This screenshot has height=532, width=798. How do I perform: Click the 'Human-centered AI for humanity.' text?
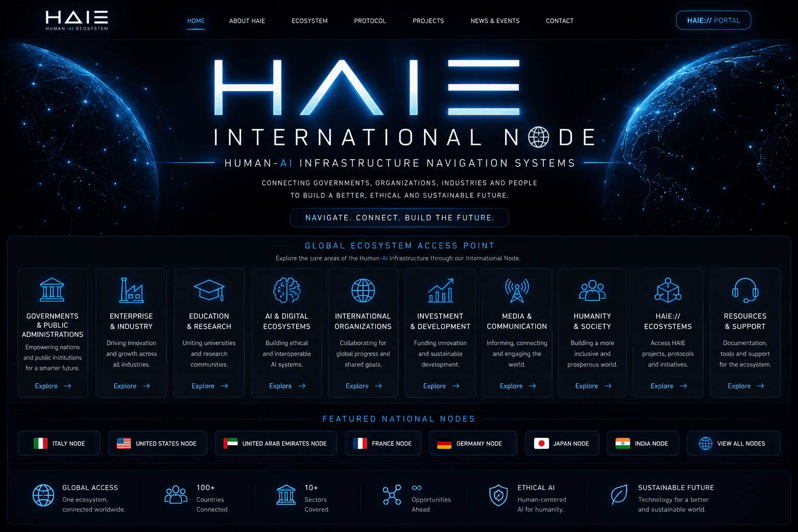pos(542,504)
